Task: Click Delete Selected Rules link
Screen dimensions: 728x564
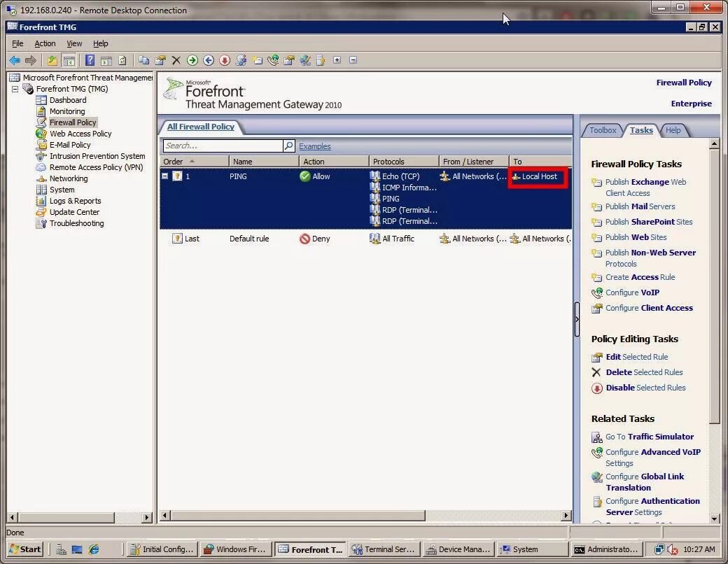Action: 644,372
